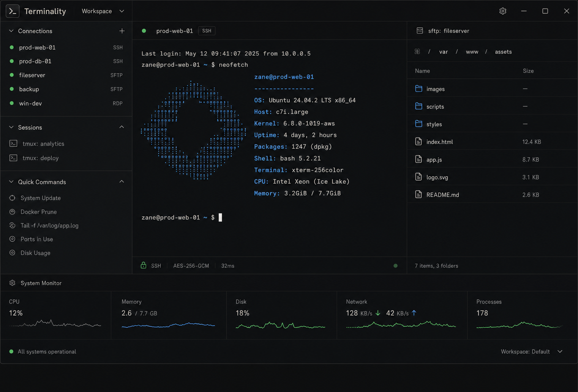Viewport: 578px width, 392px height.
Task: Open the fileserver SFTP connection
Action: point(66,75)
